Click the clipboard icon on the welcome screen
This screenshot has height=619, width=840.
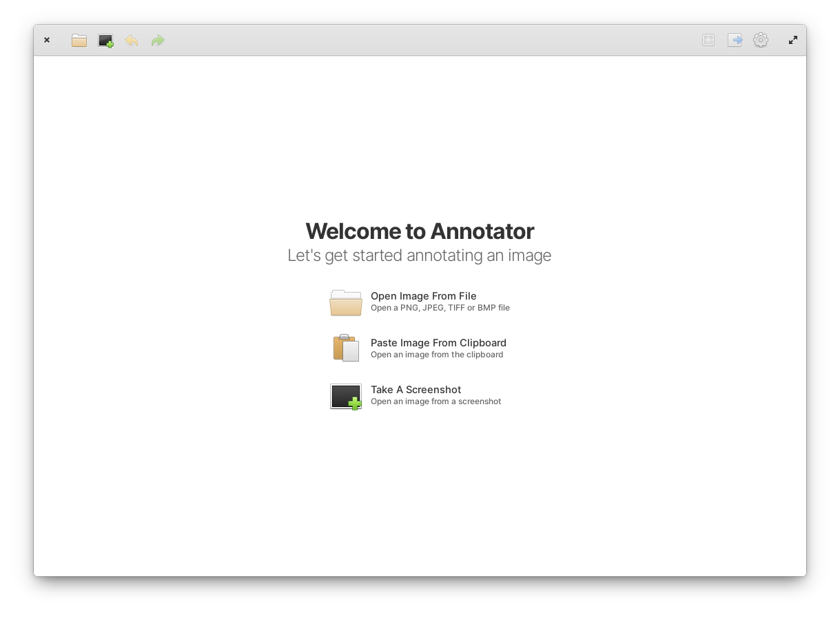coord(346,348)
